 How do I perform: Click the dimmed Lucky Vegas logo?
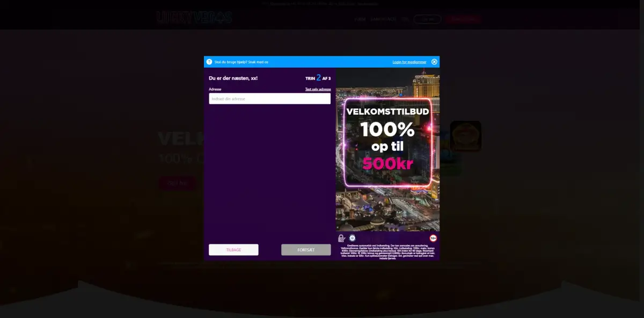pyautogui.click(x=194, y=18)
